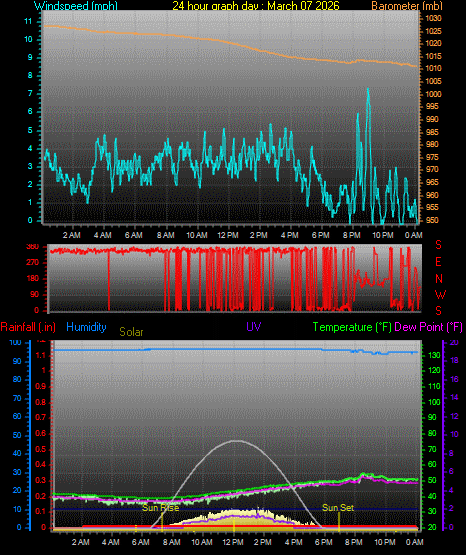466x555 pixels.
Task: Click 5 on the windspeed axis
Action: coord(30,131)
